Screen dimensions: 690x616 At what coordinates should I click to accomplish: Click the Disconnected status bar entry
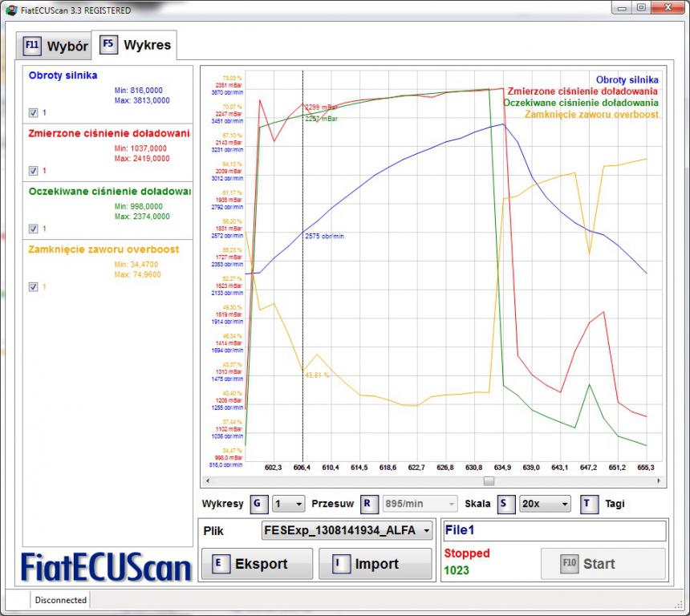(61, 600)
